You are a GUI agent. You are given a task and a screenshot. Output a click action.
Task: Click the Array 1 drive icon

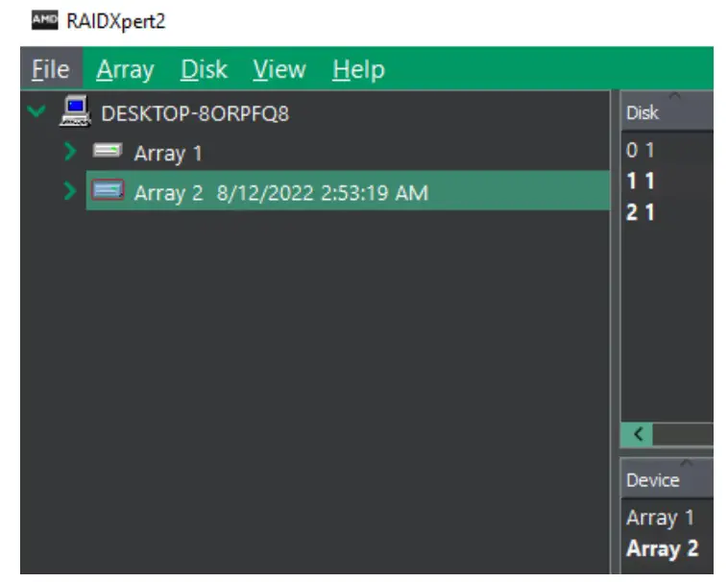tap(108, 152)
